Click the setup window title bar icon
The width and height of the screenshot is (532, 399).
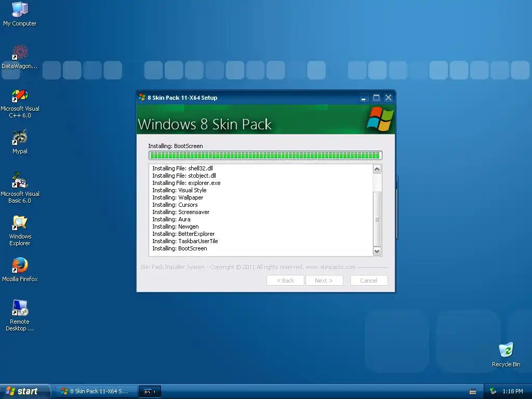point(142,97)
